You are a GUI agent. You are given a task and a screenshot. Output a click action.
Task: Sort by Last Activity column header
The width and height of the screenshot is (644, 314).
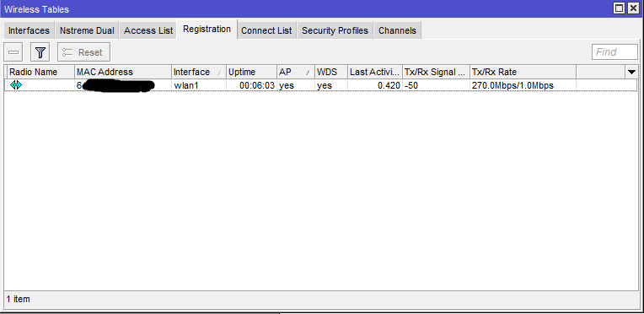pos(375,72)
